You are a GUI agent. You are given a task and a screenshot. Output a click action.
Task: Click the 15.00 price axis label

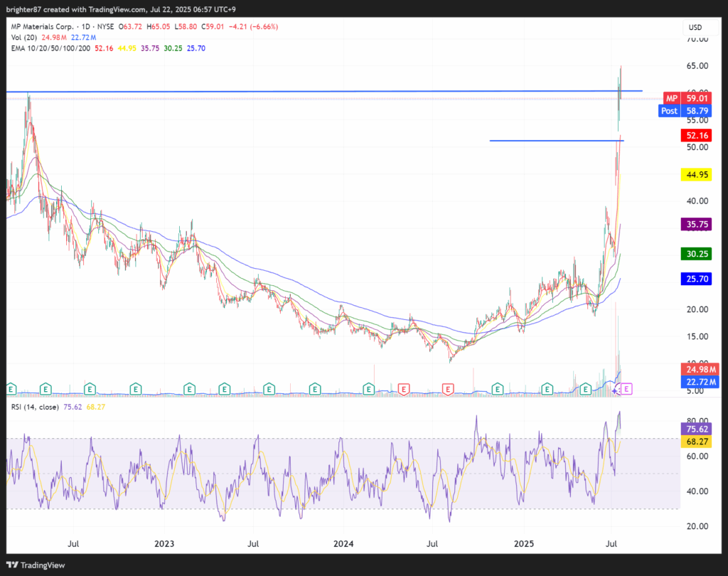pyautogui.click(x=697, y=336)
